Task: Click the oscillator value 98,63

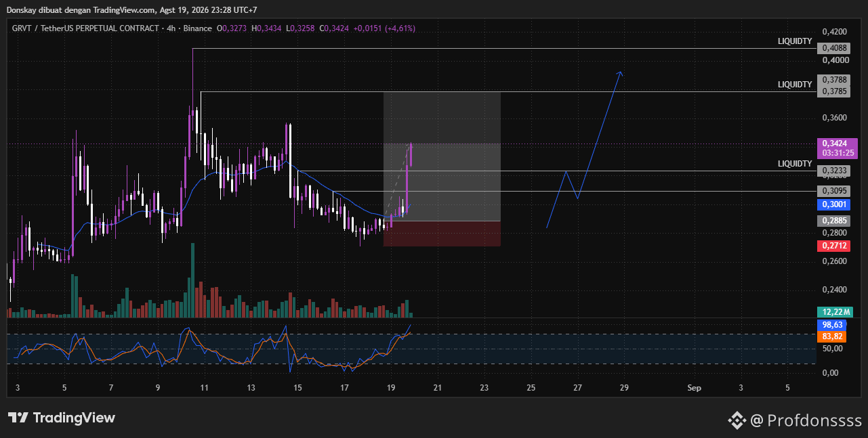Action: [x=832, y=325]
